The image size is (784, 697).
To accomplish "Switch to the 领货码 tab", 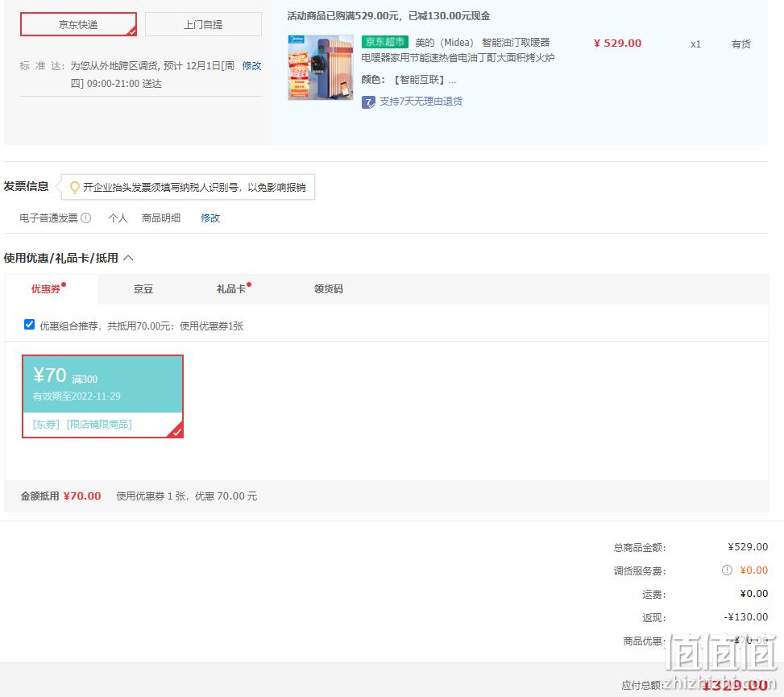I will [x=329, y=289].
